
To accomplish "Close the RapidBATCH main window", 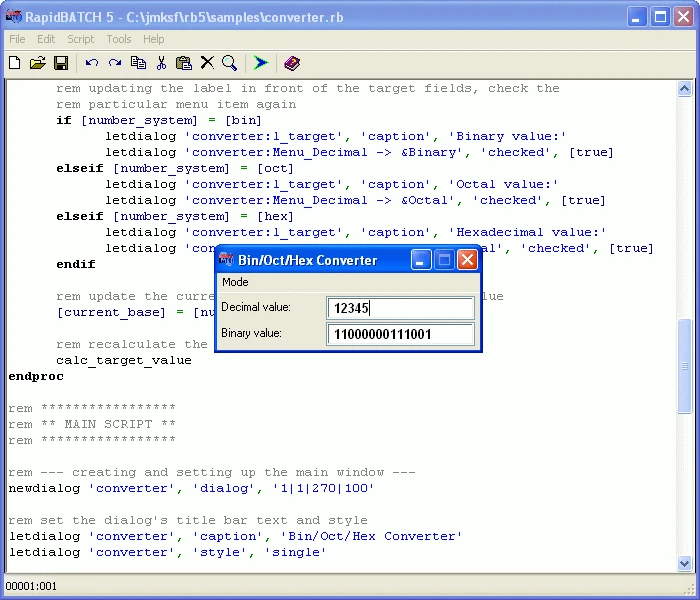I will [x=683, y=17].
